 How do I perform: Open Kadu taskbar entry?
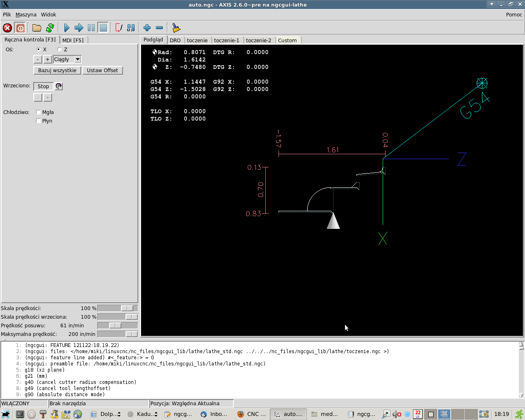click(x=142, y=414)
